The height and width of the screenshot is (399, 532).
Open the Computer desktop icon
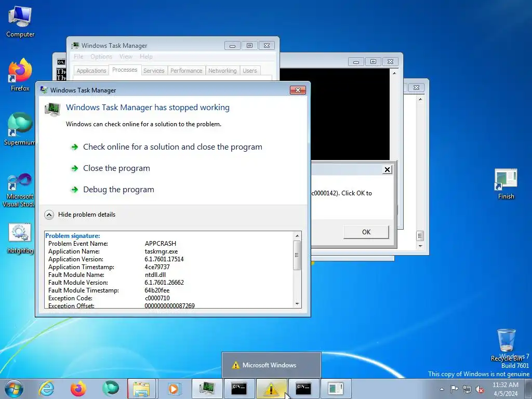(20, 22)
